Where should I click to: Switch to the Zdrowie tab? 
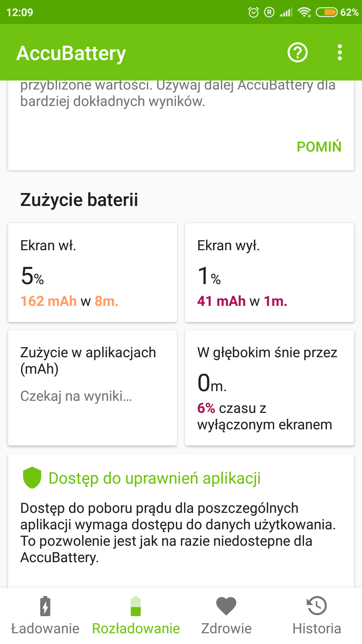click(x=226, y=628)
